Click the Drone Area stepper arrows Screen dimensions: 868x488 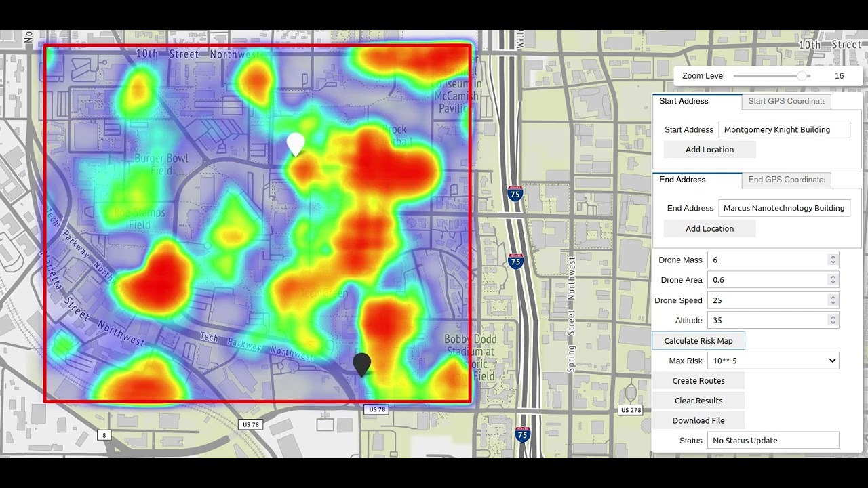point(833,280)
